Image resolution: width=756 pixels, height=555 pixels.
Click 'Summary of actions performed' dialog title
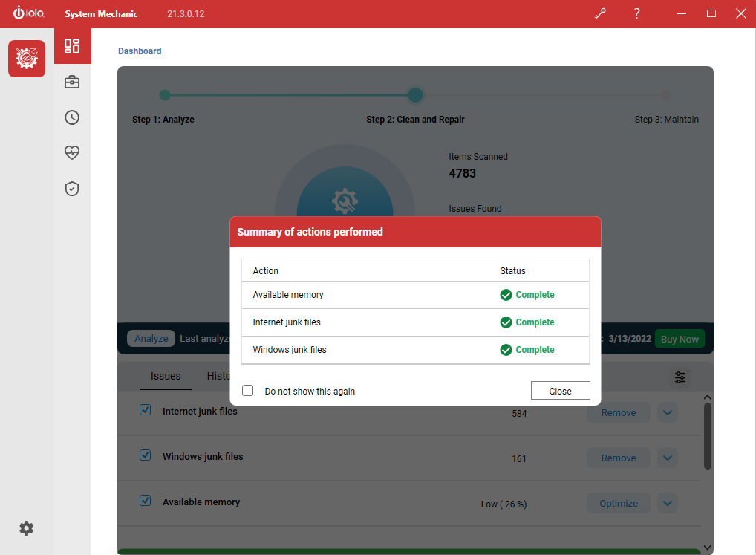(x=310, y=232)
